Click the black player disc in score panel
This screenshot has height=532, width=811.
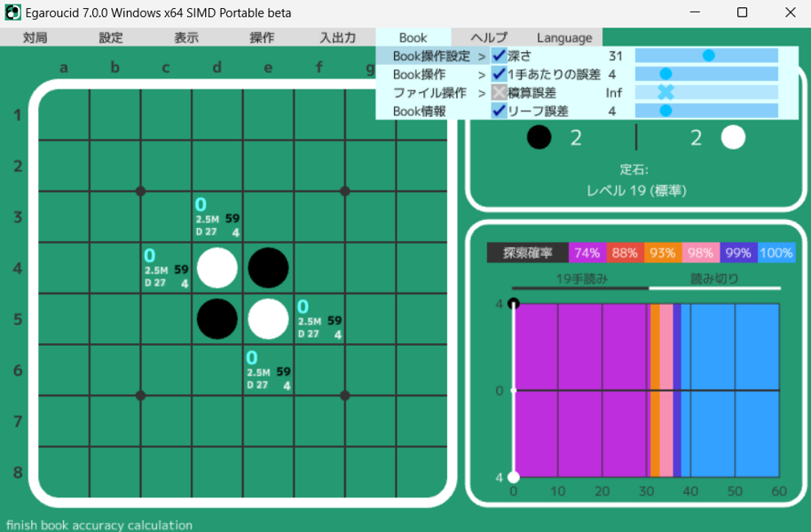539,137
